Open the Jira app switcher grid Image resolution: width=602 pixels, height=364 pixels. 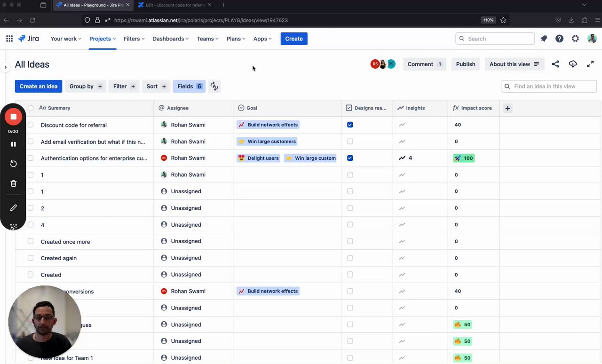click(x=9, y=39)
